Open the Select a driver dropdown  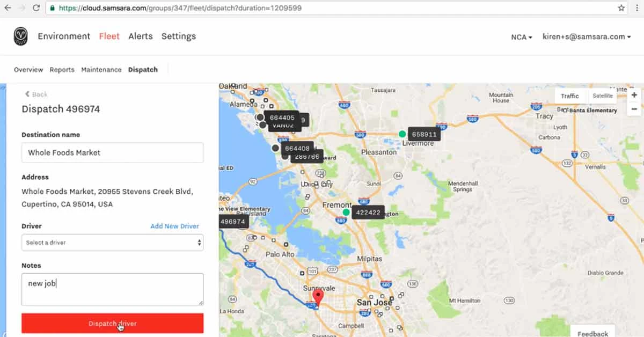(112, 243)
